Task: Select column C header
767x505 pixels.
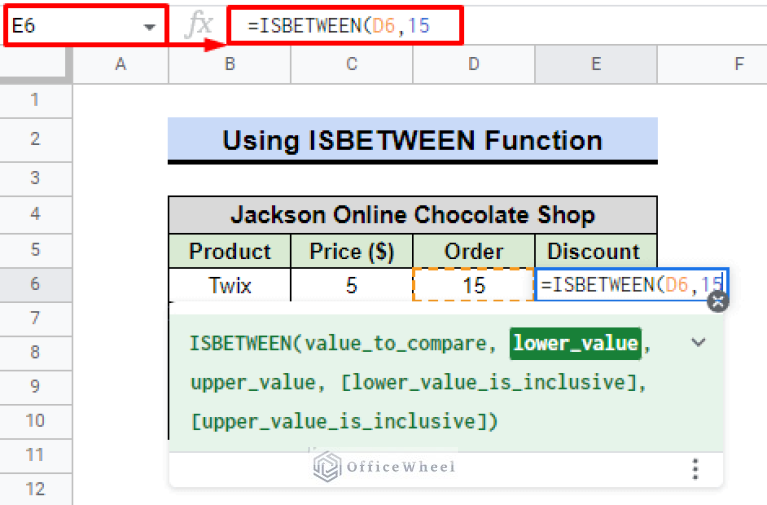Action: [351, 64]
